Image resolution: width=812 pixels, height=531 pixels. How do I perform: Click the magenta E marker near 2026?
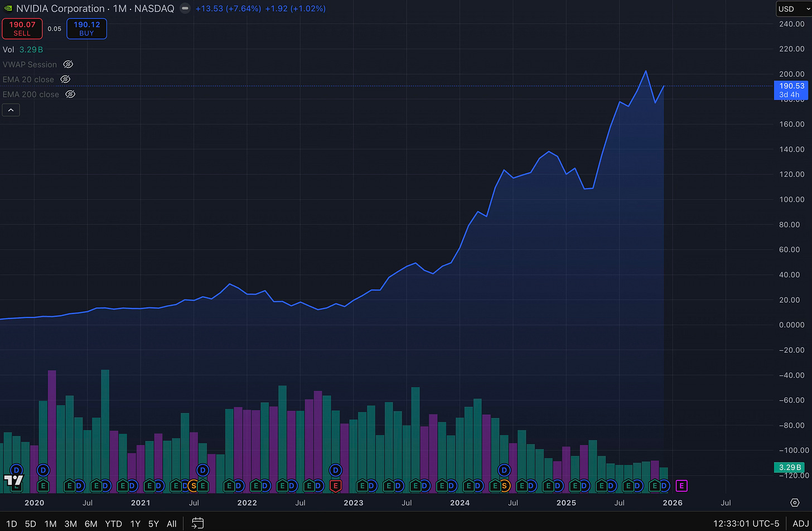coord(681,486)
